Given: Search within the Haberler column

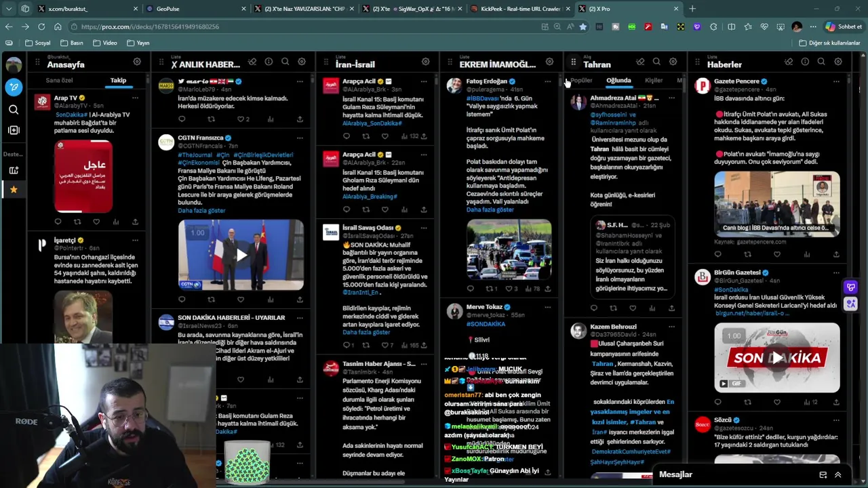Looking at the screenshot, I should click(821, 62).
